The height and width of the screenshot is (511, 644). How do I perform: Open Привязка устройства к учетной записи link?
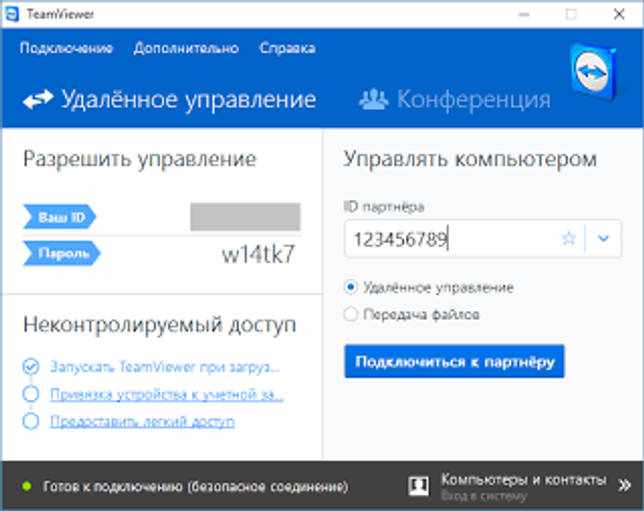point(166,394)
